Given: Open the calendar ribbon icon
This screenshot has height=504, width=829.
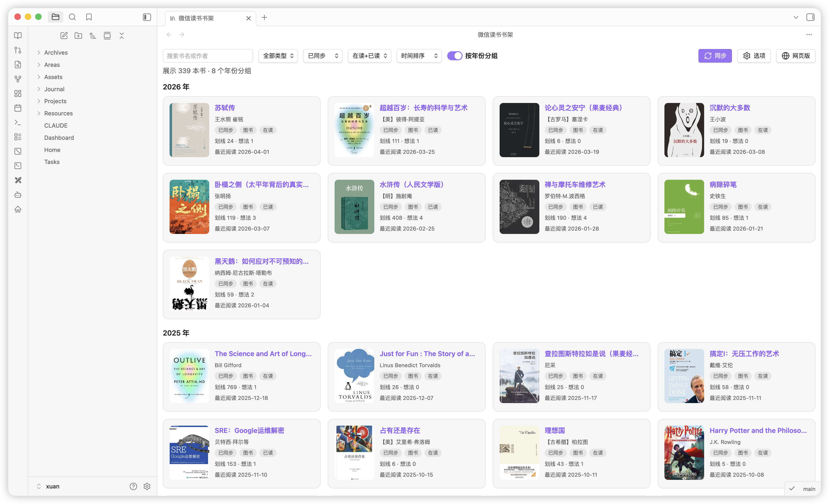Looking at the screenshot, I should [18, 108].
